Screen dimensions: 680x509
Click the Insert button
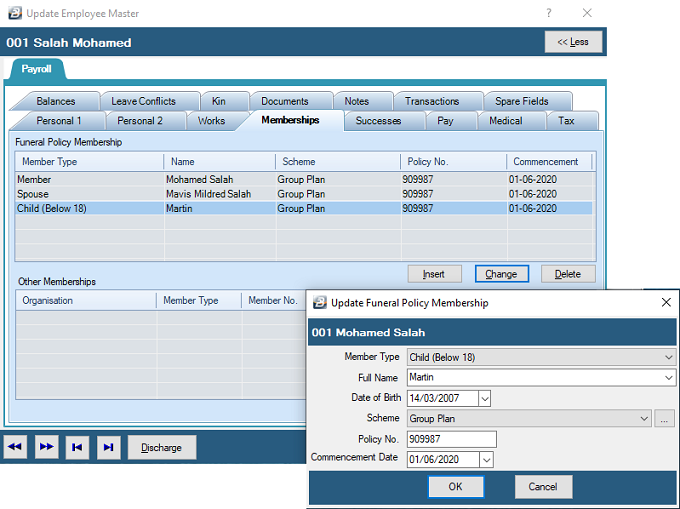point(434,274)
